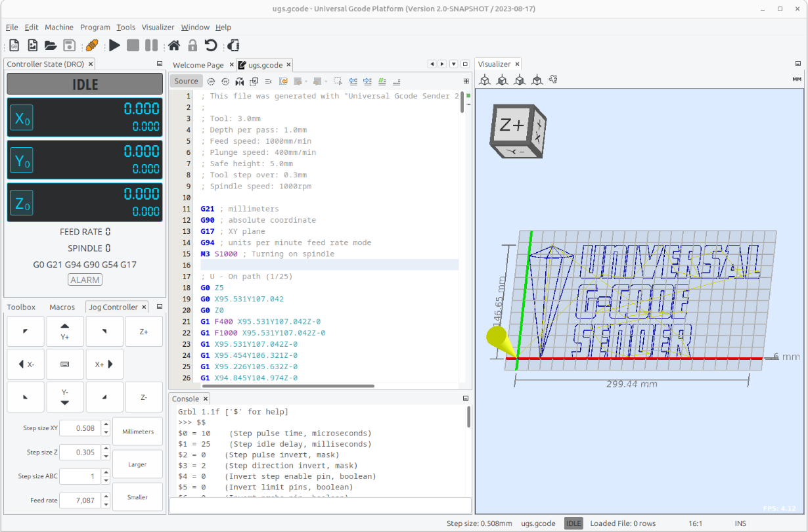
Task: Return machine to home position
Action: click(172, 45)
